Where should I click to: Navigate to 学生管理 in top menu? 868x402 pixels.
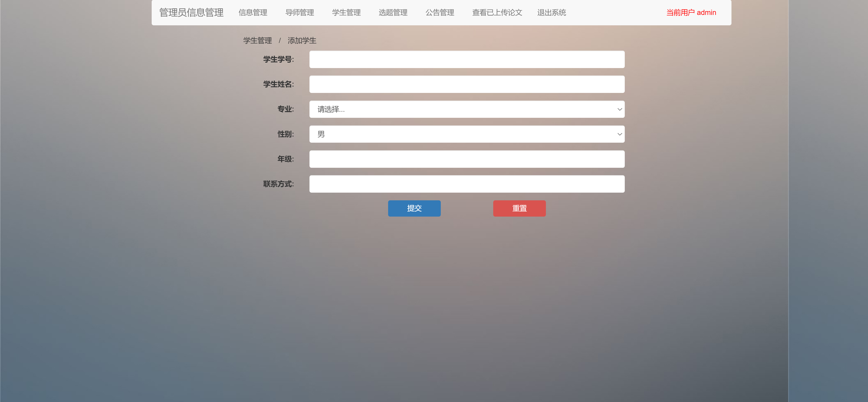(x=346, y=12)
